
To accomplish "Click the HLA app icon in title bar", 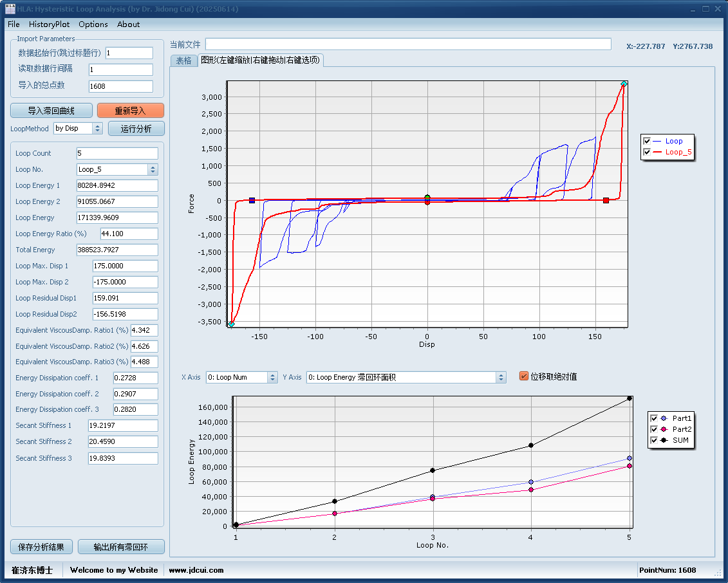I will [x=10, y=9].
